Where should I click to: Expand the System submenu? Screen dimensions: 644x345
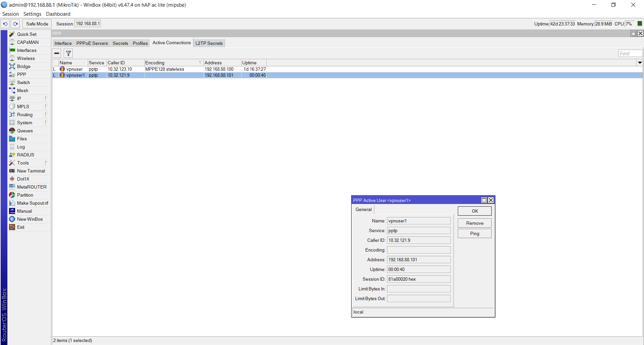click(x=29, y=123)
